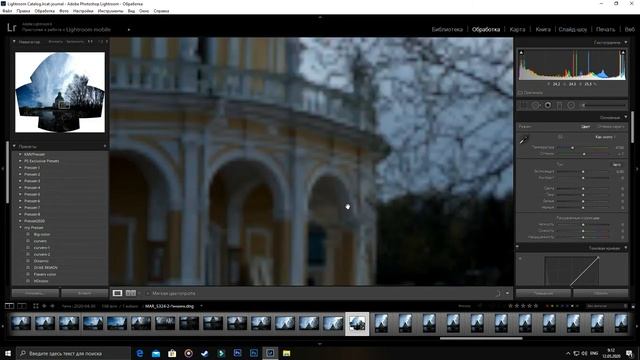Open the Правка menu

(23, 11)
